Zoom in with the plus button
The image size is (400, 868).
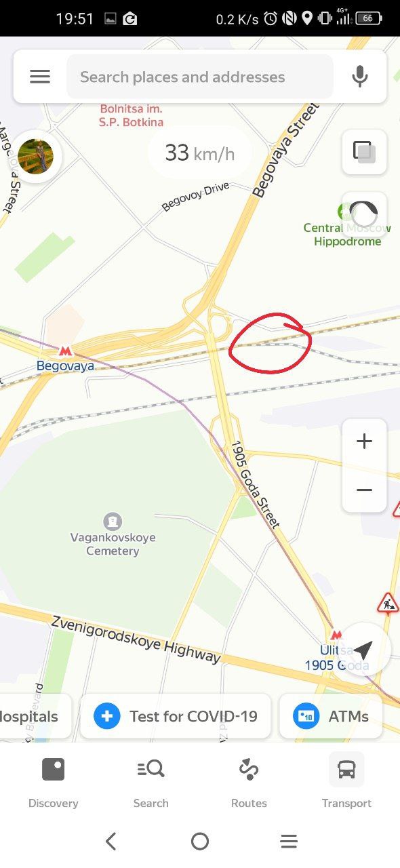click(364, 442)
